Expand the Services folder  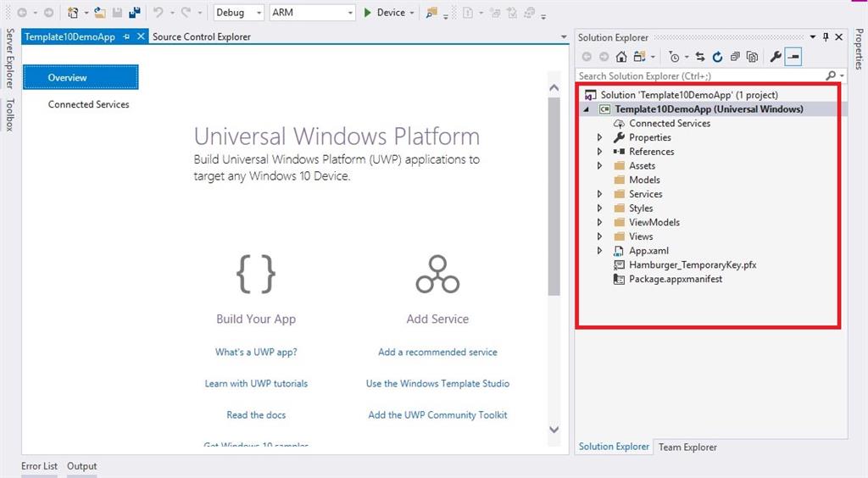tap(599, 193)
